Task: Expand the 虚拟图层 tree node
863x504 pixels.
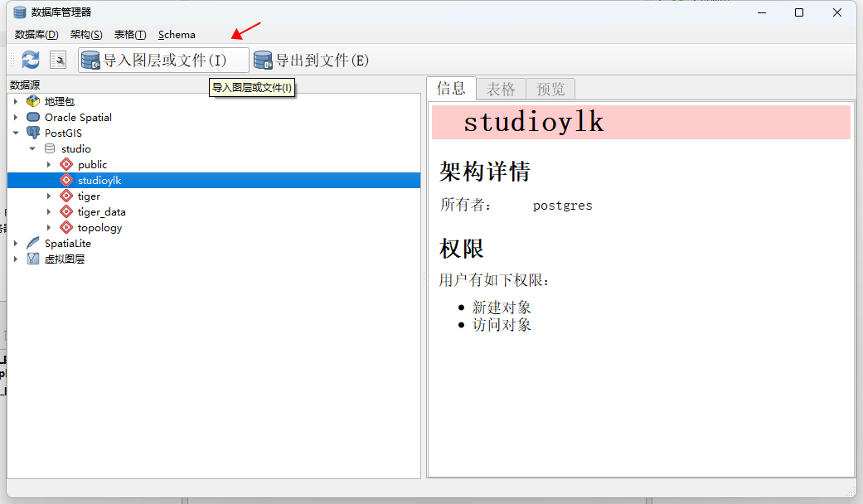Action: point(16,259)
